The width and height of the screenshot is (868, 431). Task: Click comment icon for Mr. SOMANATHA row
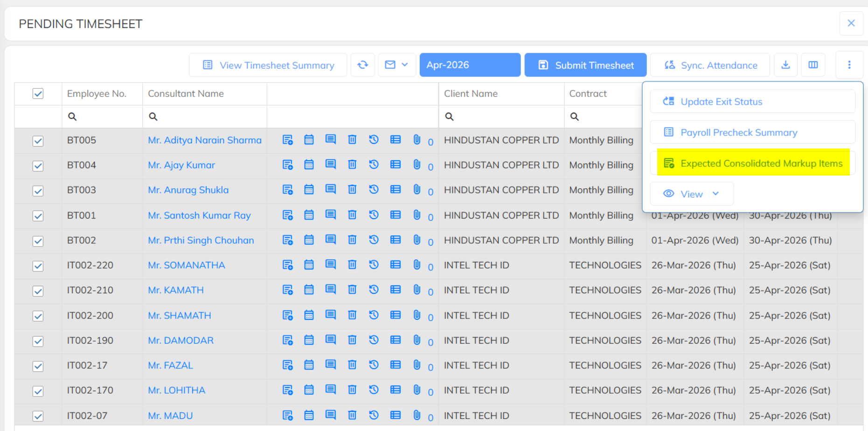[331, 265]
